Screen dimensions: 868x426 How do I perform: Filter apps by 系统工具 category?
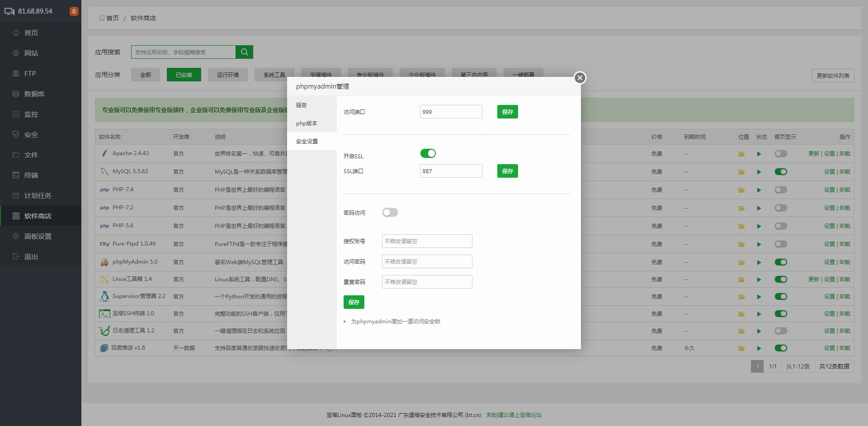tap(274, 75)
